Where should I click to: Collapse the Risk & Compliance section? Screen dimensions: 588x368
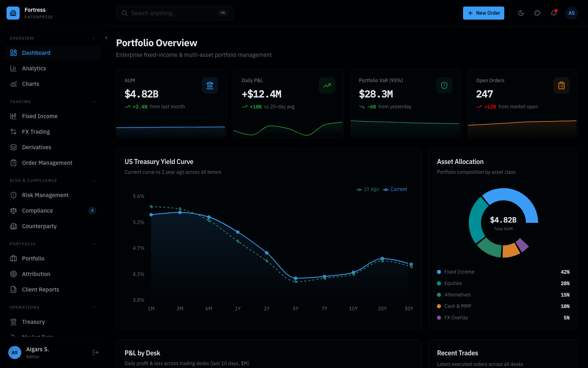click(94, 180)
